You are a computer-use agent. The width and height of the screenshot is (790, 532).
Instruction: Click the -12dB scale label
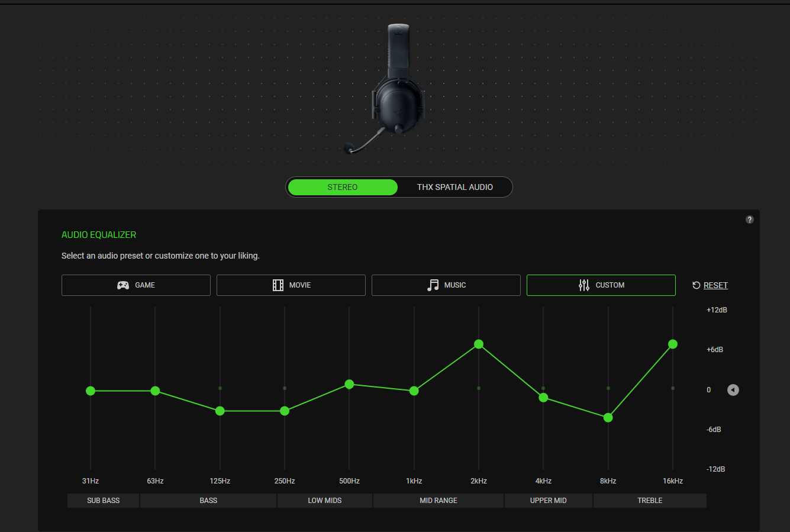(715, 469)
